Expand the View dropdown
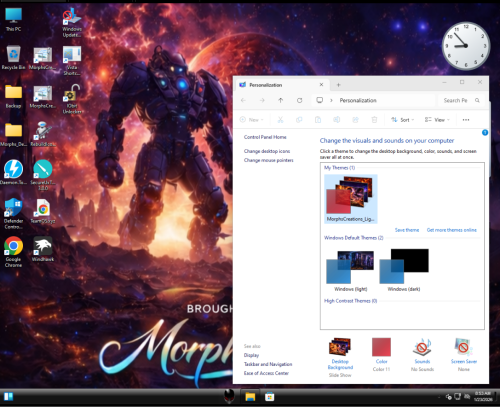Screen dimensions: 500x407 [x=437, y=120]
